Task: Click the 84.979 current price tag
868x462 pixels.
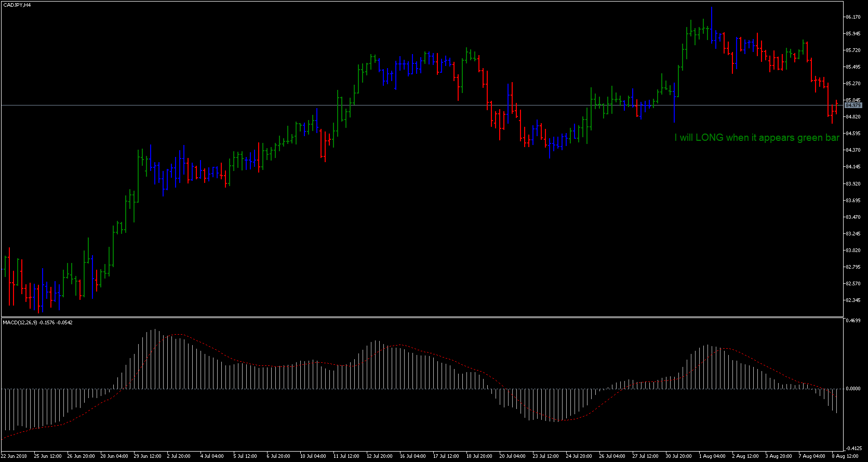Action: pyautogui.click(x=853, y=105)
